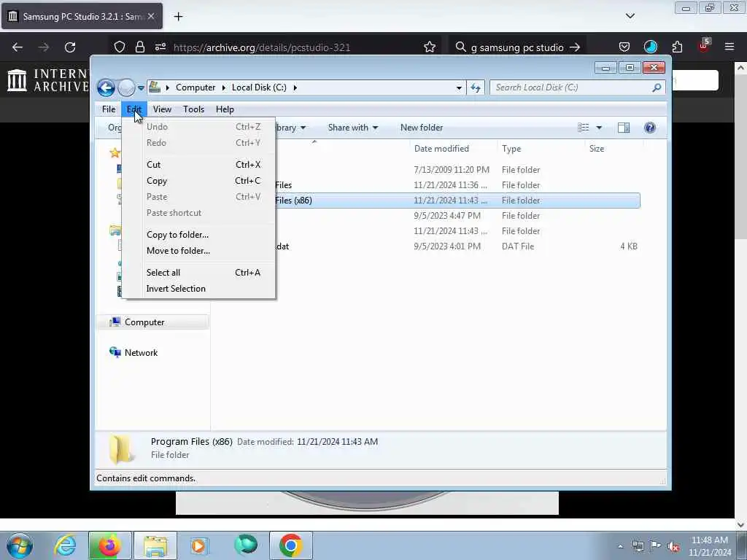Open the Change your view icon
Screen dimensions: 747x560
click(583, 128)
